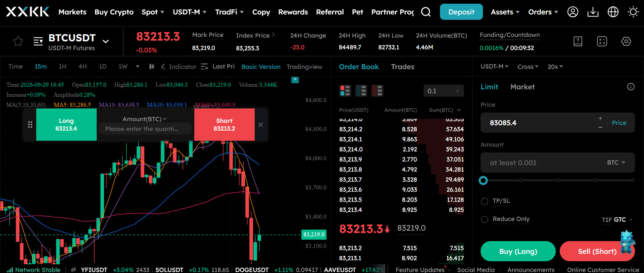
Task: Expand the Spot menu dropdown
Action: (153, 12)
